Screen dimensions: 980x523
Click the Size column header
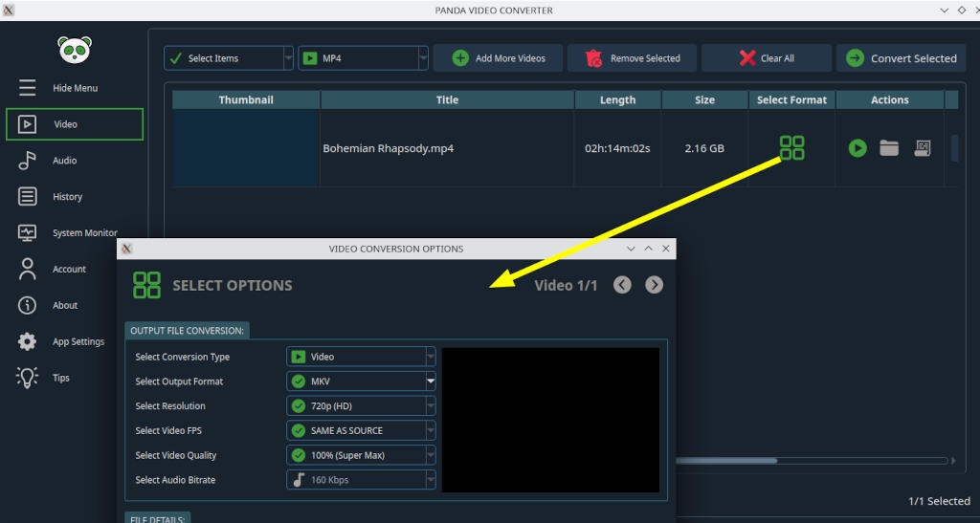704,99
